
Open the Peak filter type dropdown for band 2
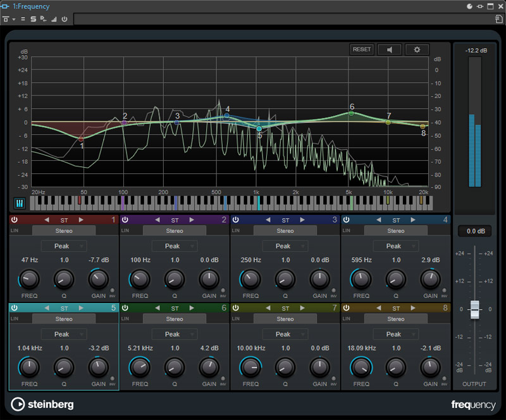(175, 246)
